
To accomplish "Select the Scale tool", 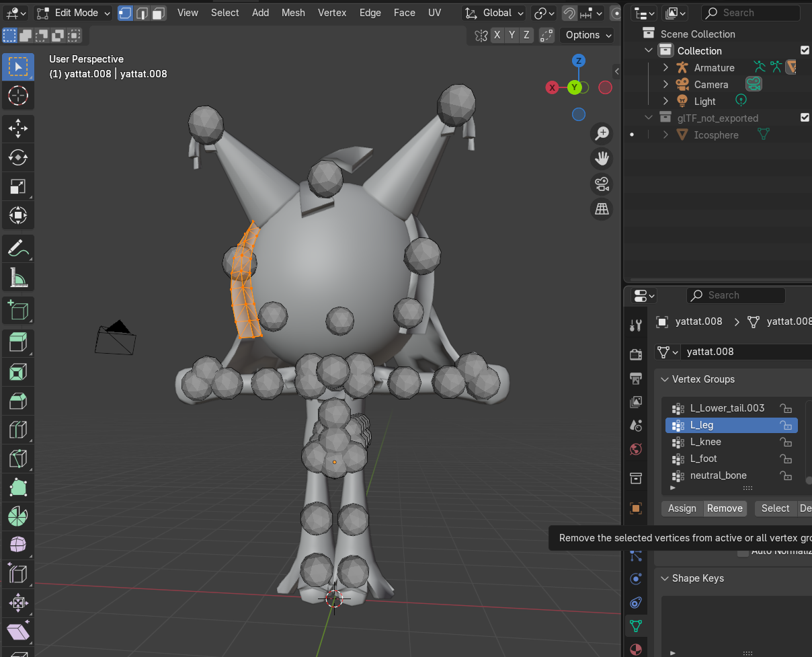I will coord(18,186).
